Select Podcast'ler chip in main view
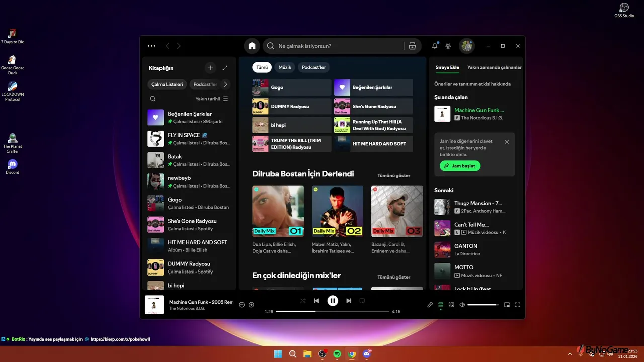644x362 pixels. pyautogui.click(x=314, y=67)
